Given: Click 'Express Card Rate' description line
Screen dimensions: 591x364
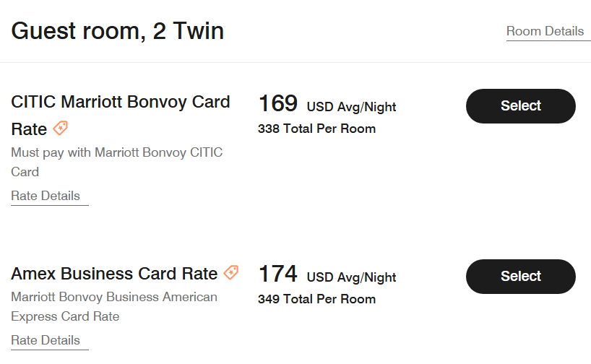Looking at the screenshot, I should 65,316.
